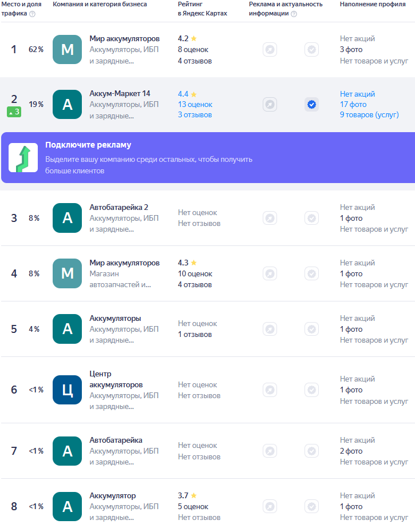Open the '13 оценок' link
The width and height of the screenshot is (415, 532).
coord(195,105)
